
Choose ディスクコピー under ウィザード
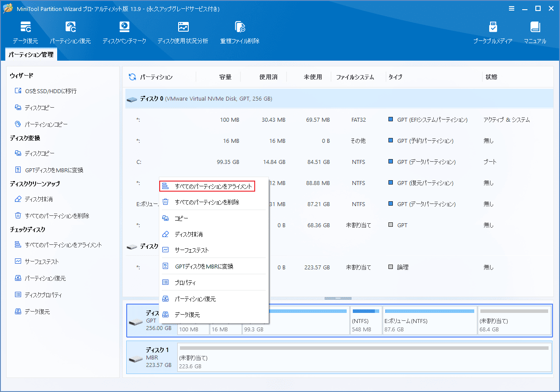pos(35,108)
